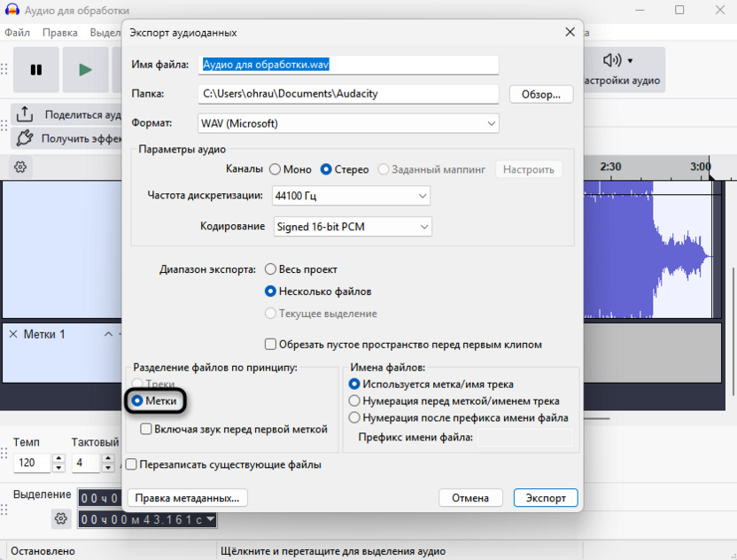Increase time signature value up arrow
Viewport: 737px width, 560px height.
[x=108, y=458]
